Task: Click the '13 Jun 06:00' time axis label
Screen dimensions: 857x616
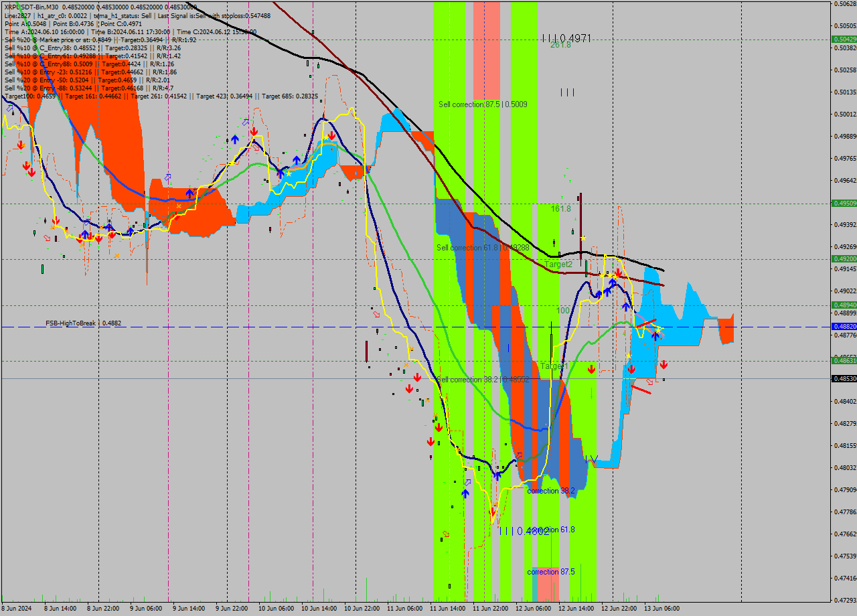Action: coord(661,609)
